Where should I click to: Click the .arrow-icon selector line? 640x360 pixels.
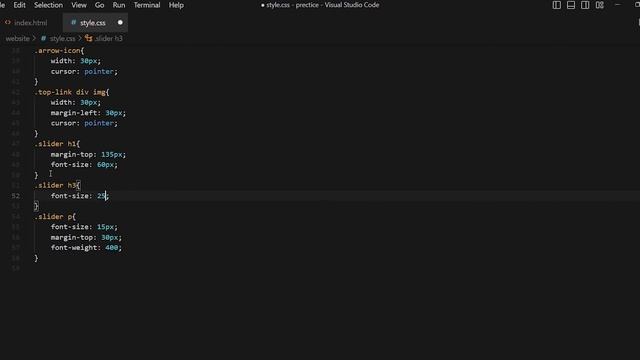tap(59, 51)
